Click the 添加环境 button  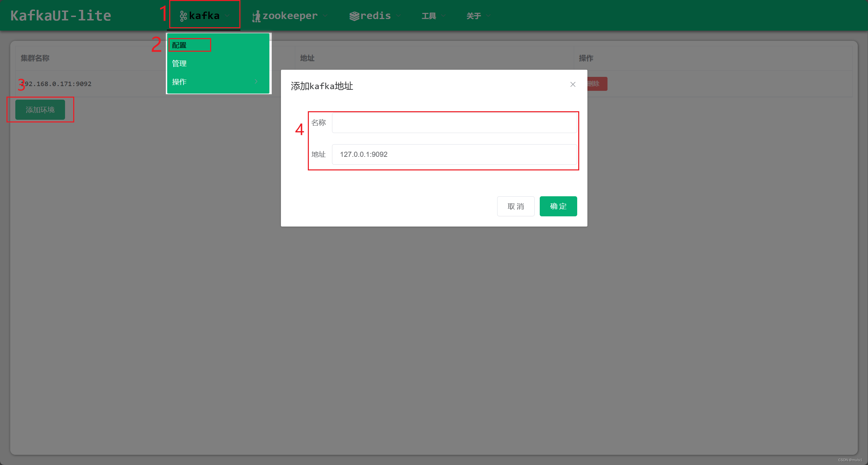pyautogui.click(x=40, y=110)
